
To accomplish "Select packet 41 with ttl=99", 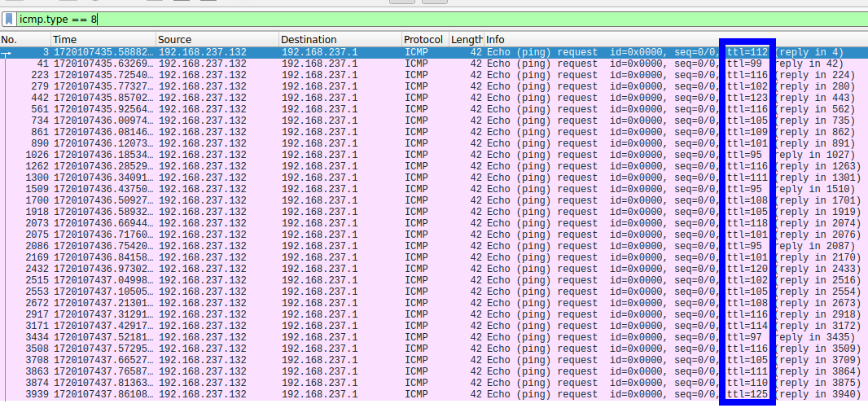I will (x=434, y=64).
